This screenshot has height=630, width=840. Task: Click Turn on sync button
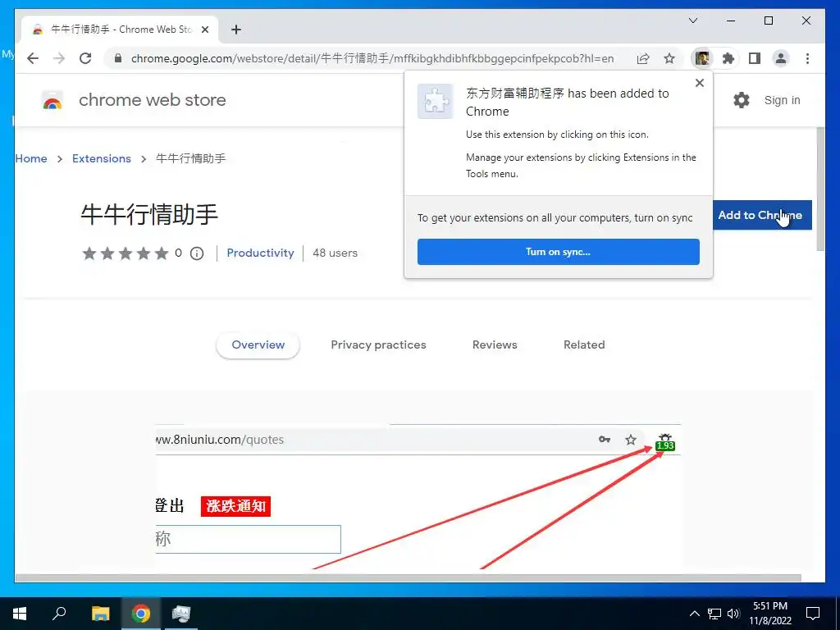point(558,252)
